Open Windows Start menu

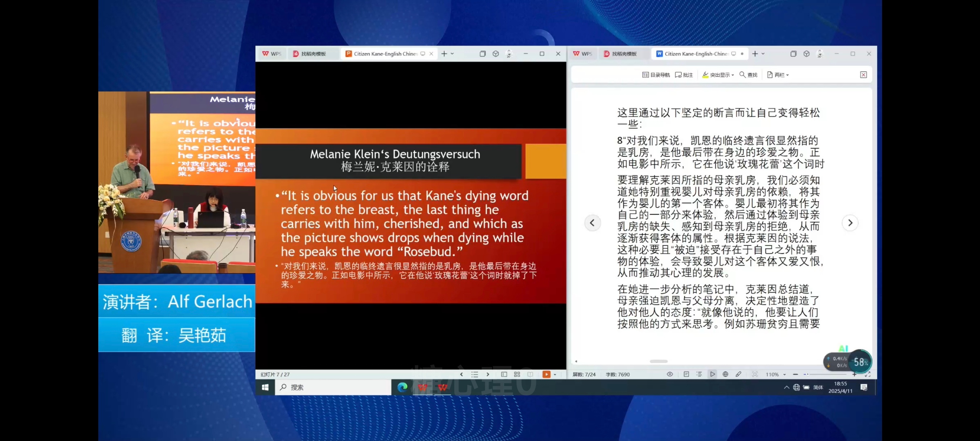click(265, 387)
